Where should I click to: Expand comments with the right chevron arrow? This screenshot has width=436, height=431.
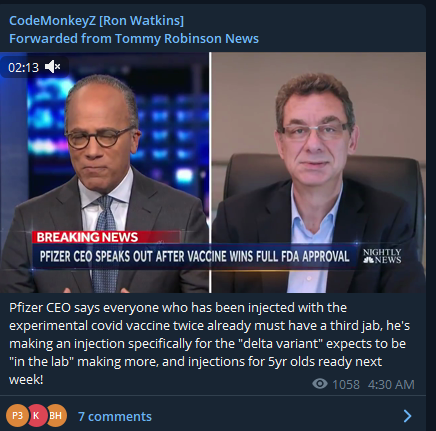(407, 416)
